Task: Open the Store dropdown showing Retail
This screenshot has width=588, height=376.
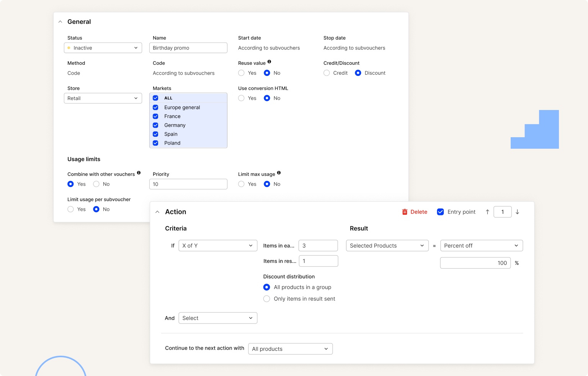Action: (103, 99)
